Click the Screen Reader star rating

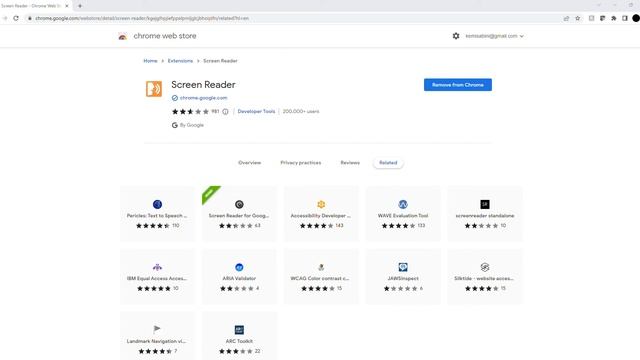(x=190, y=111)
